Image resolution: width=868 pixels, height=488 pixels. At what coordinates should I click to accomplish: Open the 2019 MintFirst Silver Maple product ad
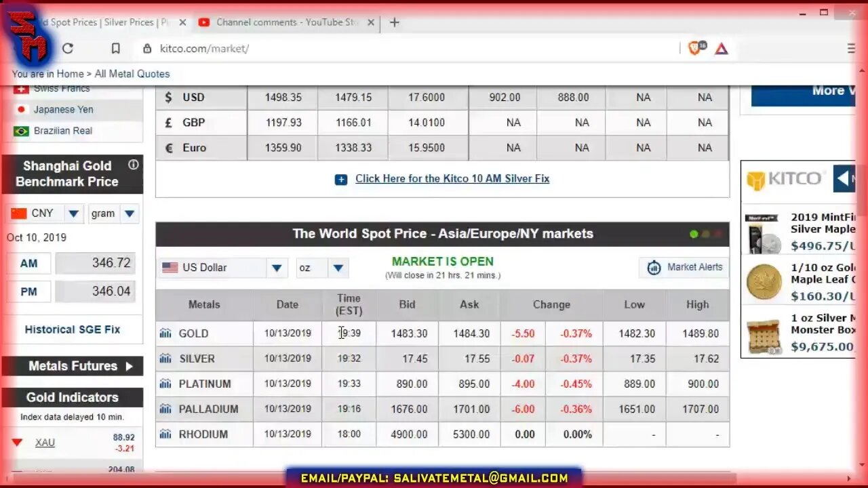tap(800, 232)
